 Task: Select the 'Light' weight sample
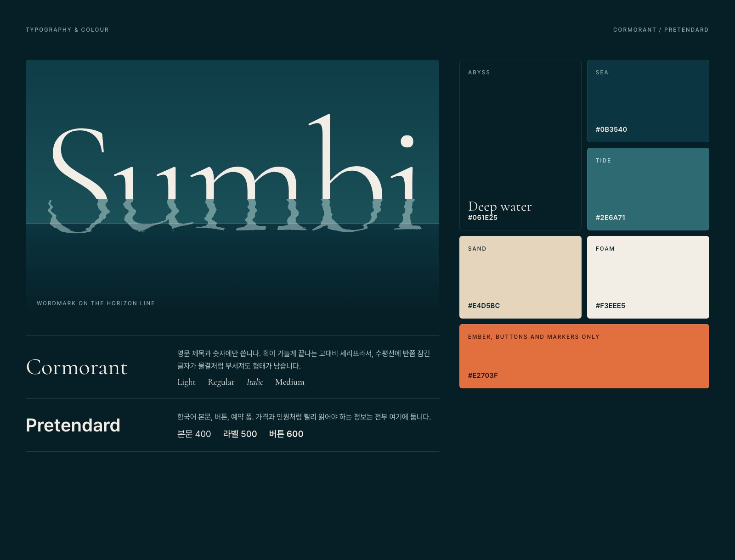pyautogui.click(x=187, y=382)
